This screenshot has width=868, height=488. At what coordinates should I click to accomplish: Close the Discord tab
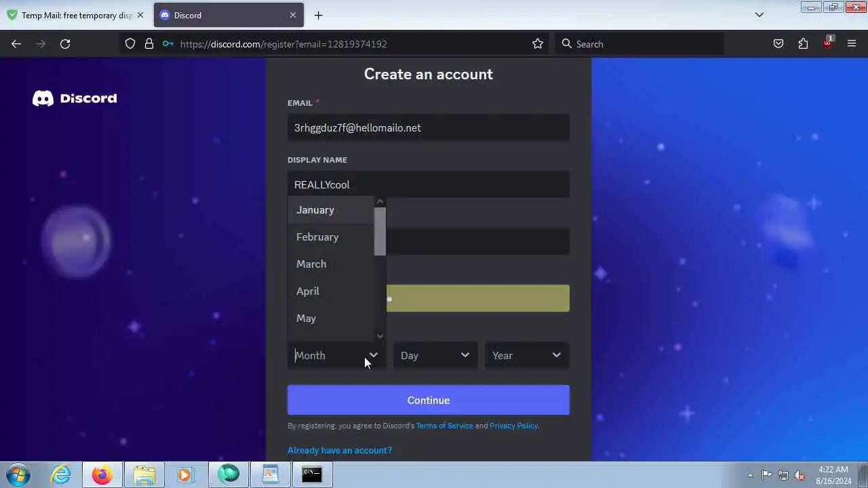[293, 15]
